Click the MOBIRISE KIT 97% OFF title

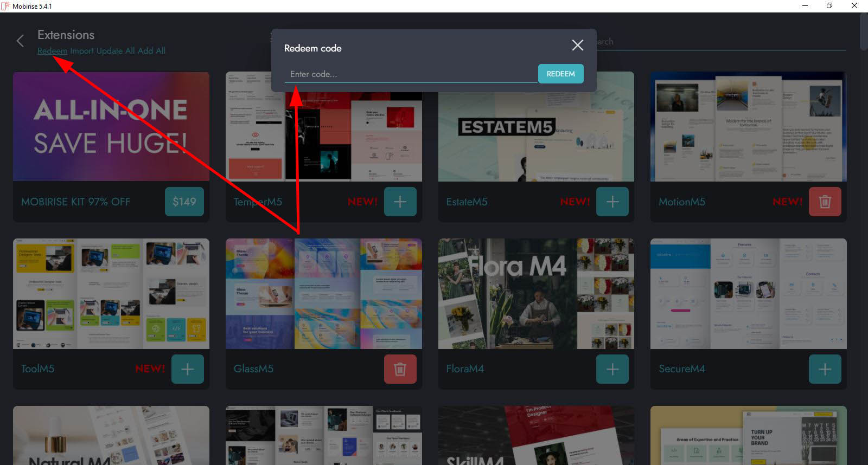click(x=76, y=202)
